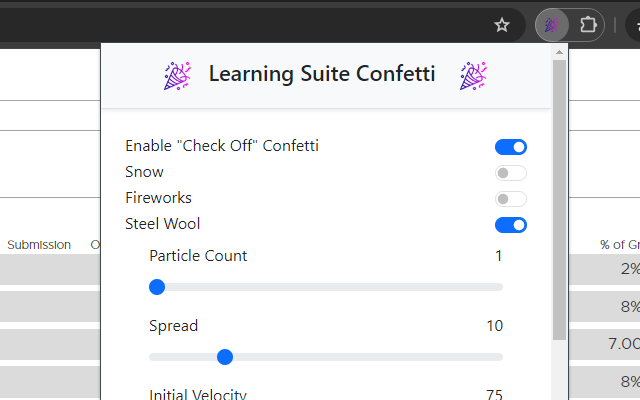Turn on the Snow toggle switch
The width and height of the screenshot is (640, 400).
point(510,173)
